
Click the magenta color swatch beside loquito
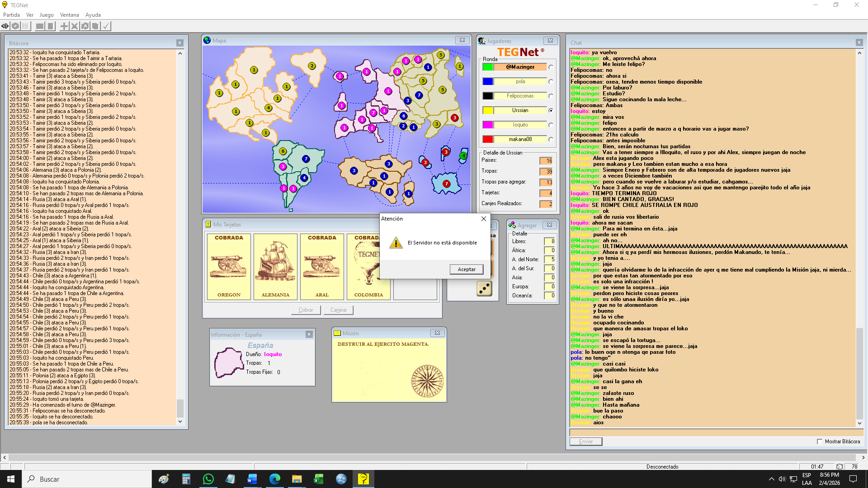pos(487,125)
